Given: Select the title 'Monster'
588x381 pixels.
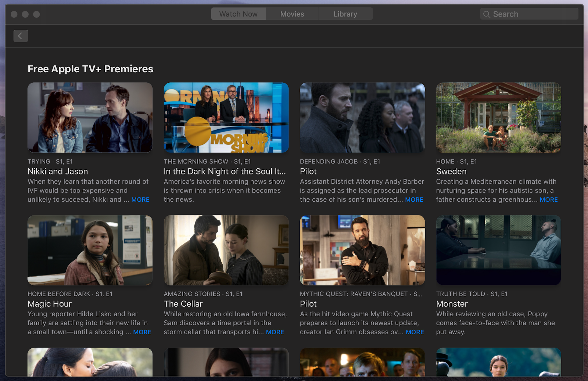Looking at the screenshot, I should (x=452, y=304).
